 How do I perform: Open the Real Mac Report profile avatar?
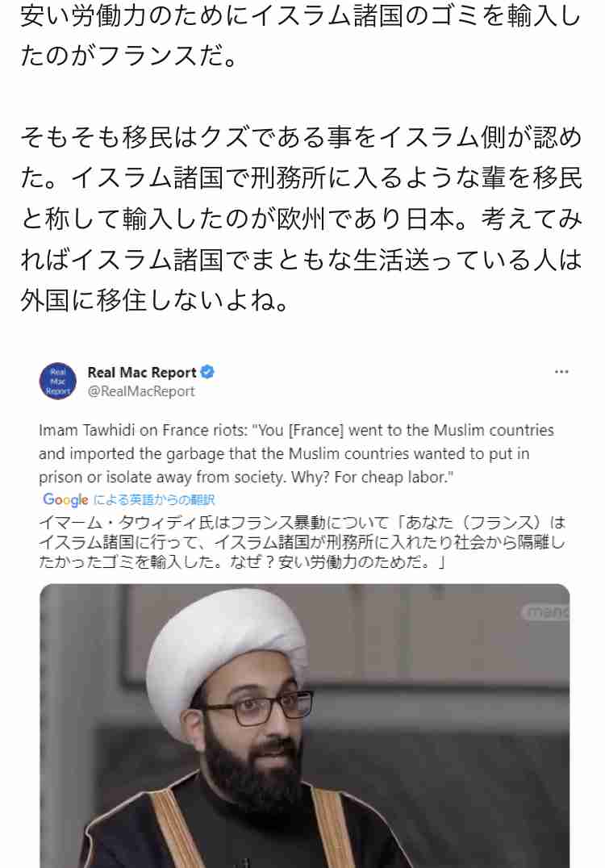(57, 381)
